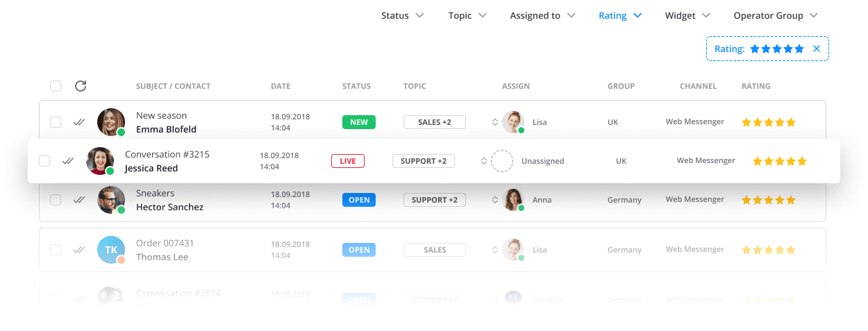
Task: Remove the five-star Rating filter chip
Action: click(x=817, y=49)
